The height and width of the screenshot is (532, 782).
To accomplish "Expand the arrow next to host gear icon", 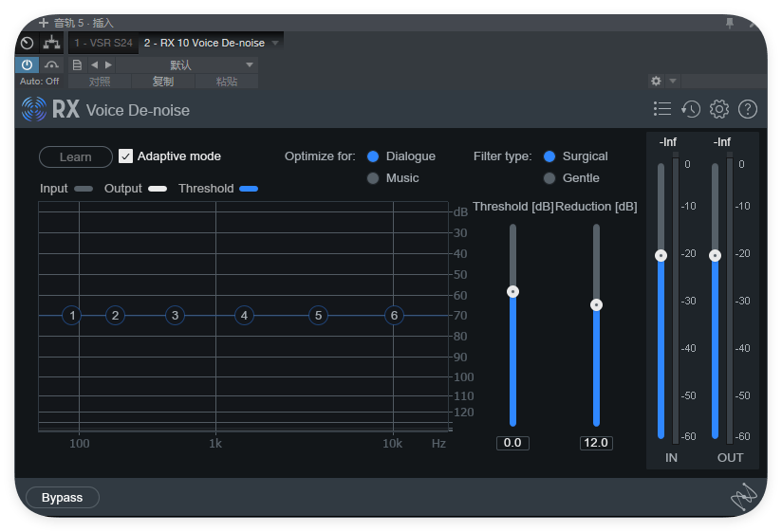I will (x=673, y=81).
